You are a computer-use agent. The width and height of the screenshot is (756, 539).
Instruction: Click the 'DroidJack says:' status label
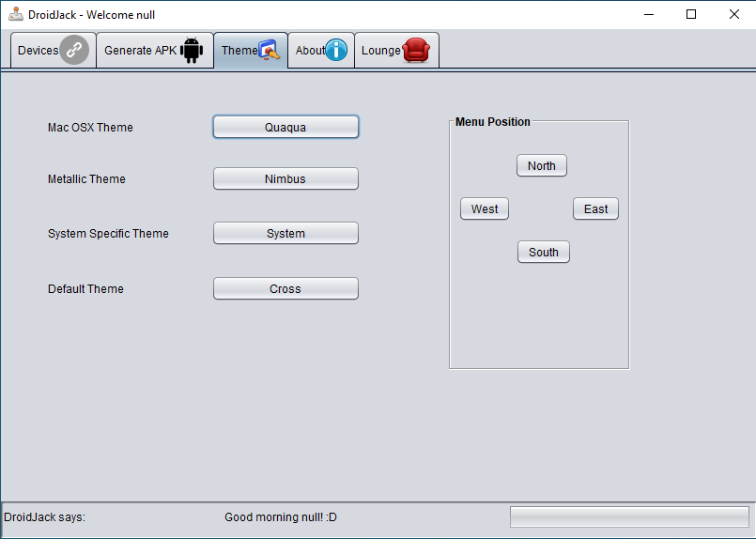click(44, 516)
